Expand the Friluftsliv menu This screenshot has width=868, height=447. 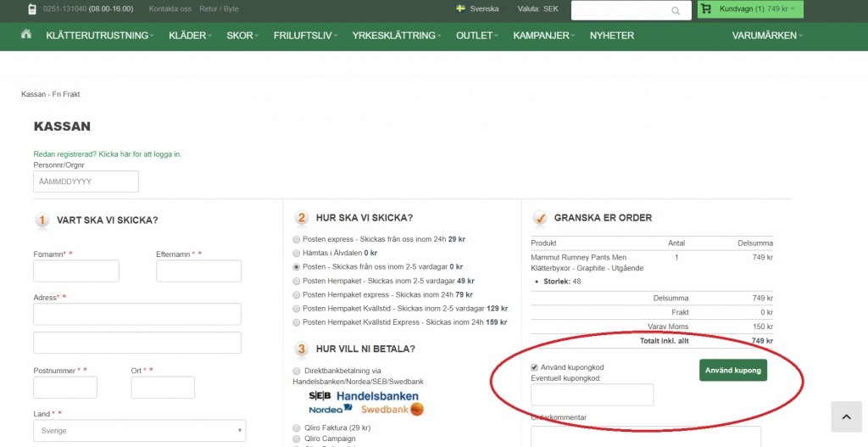(x=305, y=36)
